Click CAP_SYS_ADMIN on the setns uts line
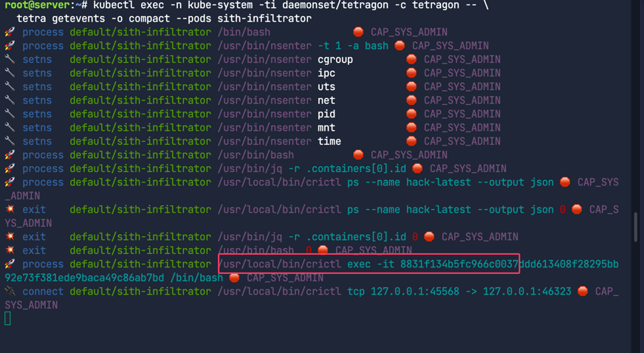The image size is (644, 353). tap(462, 86)
